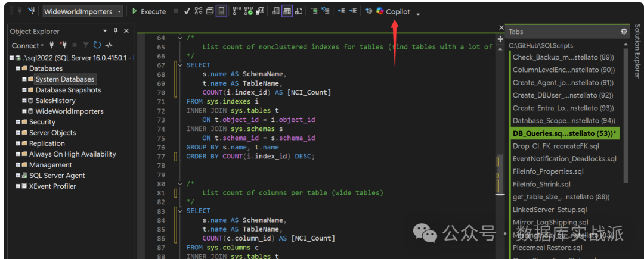The height and width of the screenshot is (259, 644).
Task: Click the editor split-window handle icon
Action: click(x=500, y=39)
